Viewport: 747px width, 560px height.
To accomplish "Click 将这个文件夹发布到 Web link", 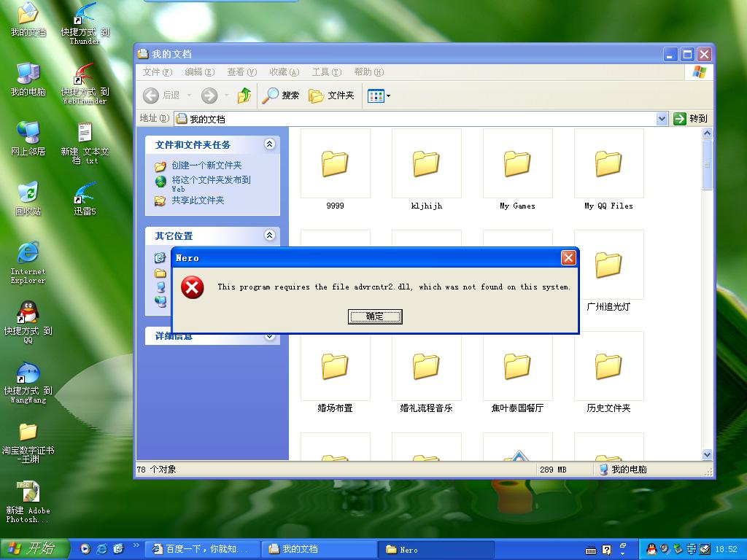I will coord(211,183).
